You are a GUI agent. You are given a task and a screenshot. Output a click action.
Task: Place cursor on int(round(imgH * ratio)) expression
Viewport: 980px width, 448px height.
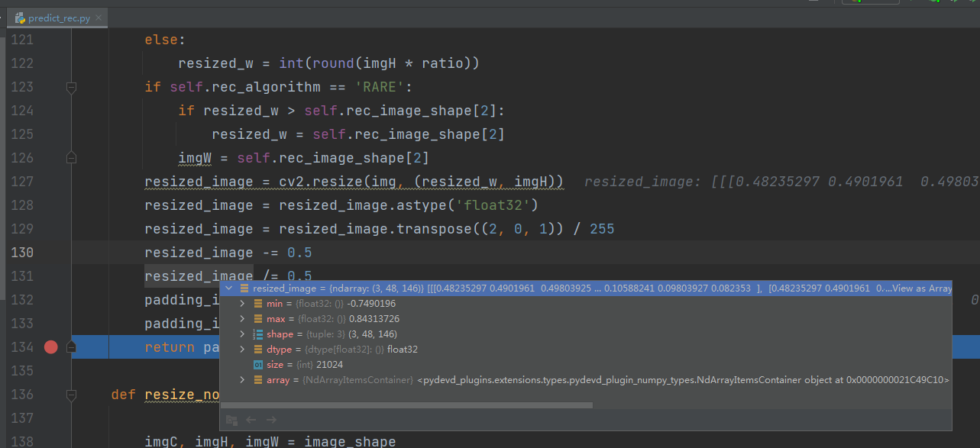pyautogui.click(x=380, y=63)
